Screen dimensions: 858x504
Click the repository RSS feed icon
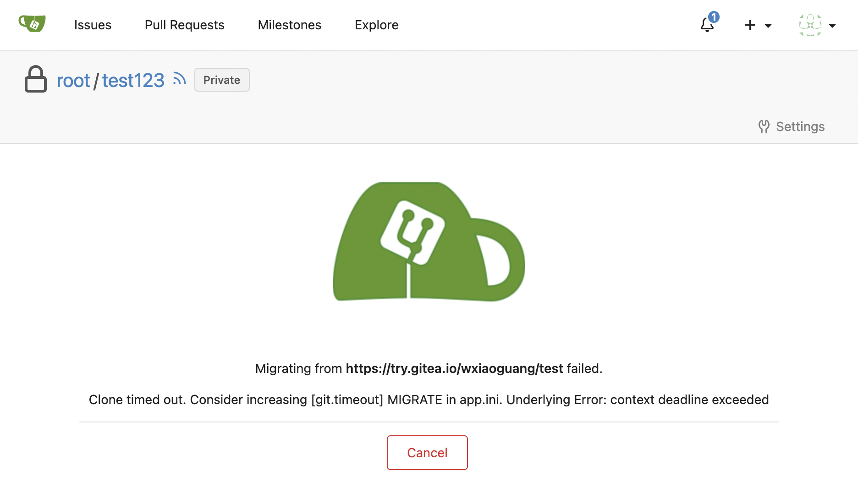point(179,79)
